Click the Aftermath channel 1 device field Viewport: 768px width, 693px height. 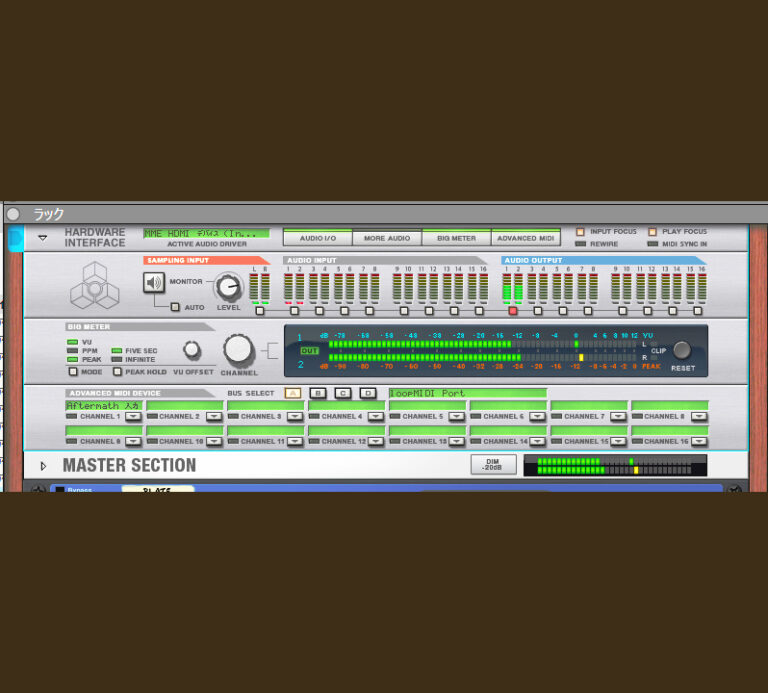pos(104,406)
